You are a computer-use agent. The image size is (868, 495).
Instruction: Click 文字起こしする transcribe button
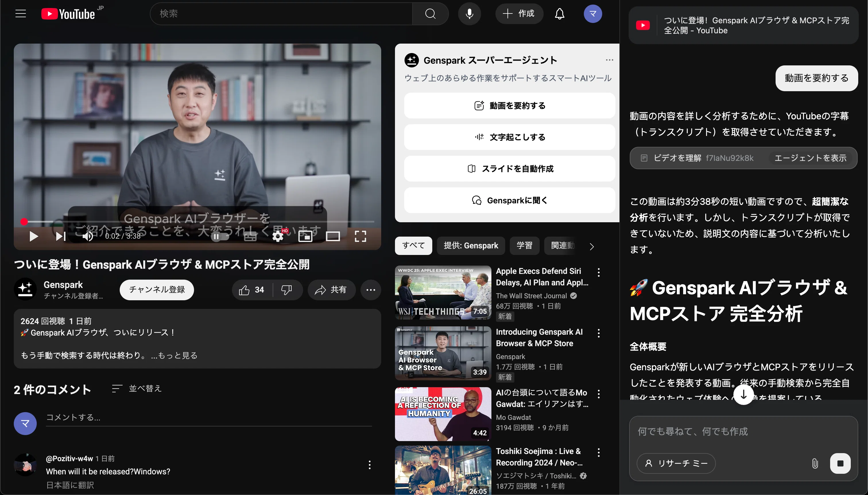(x=509, y=137)
